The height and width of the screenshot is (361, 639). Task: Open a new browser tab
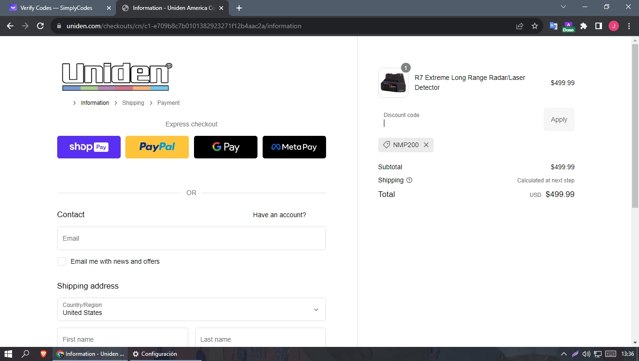[239, 8]
